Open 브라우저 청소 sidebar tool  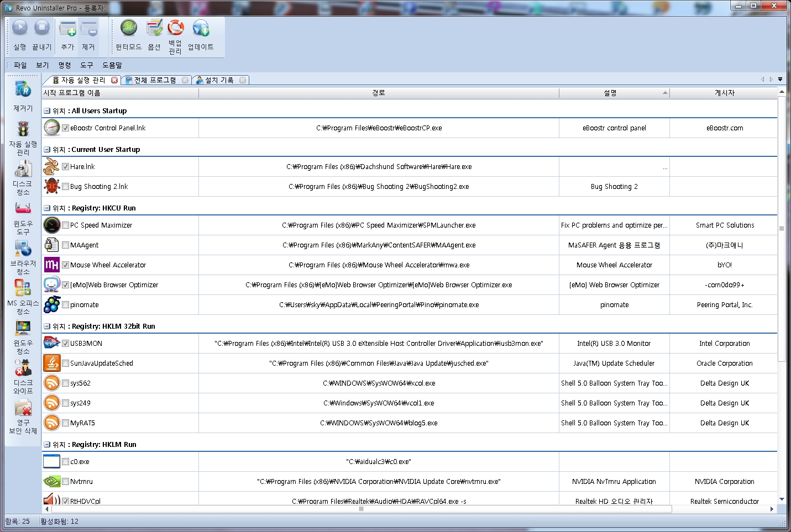click(x=23, y=257)
